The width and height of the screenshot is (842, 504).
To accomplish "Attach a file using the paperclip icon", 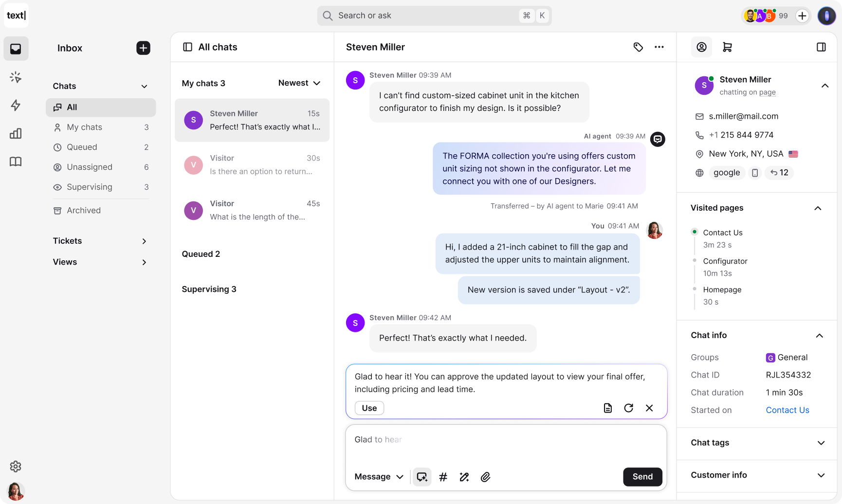I will [485, 477].
